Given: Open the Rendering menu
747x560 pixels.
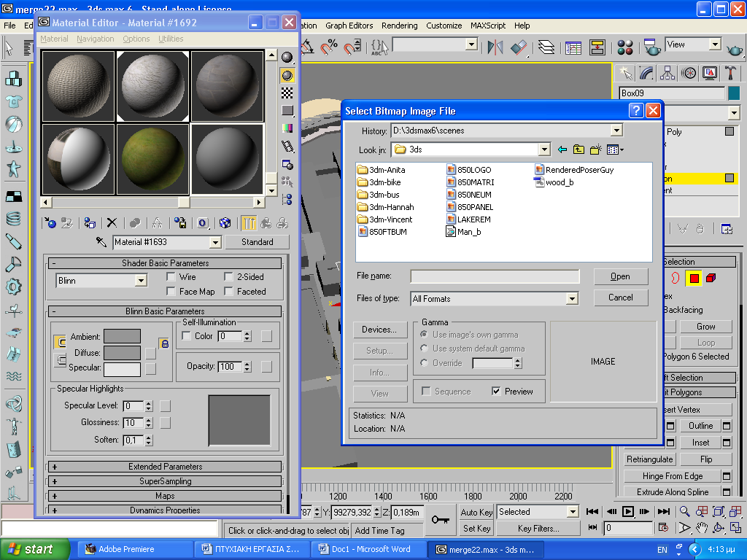Looking at the screenshot, I should tap(399, 26).
